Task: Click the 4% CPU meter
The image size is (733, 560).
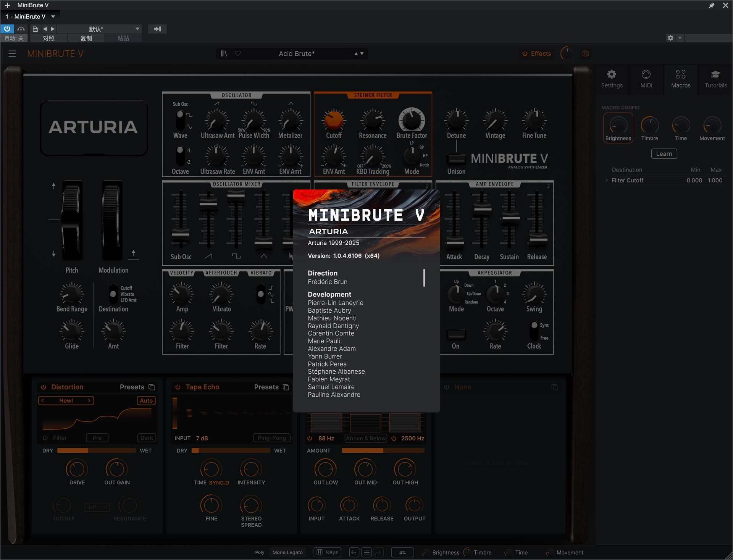Action: click(x=402, y=552)
